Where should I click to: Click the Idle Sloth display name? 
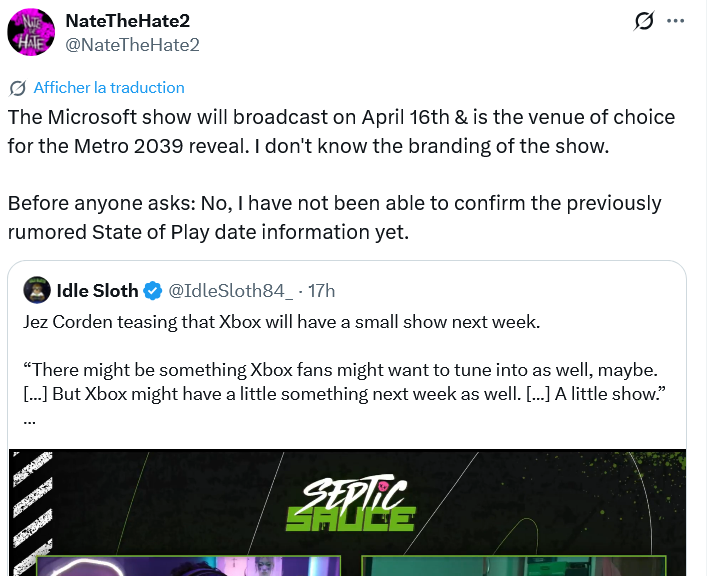(97, 291)
